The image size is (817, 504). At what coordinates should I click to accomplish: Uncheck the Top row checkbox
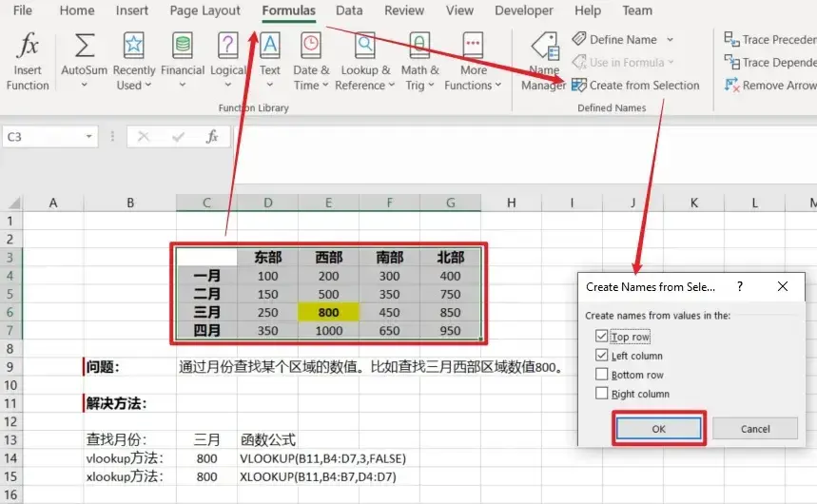coord(602,337)
